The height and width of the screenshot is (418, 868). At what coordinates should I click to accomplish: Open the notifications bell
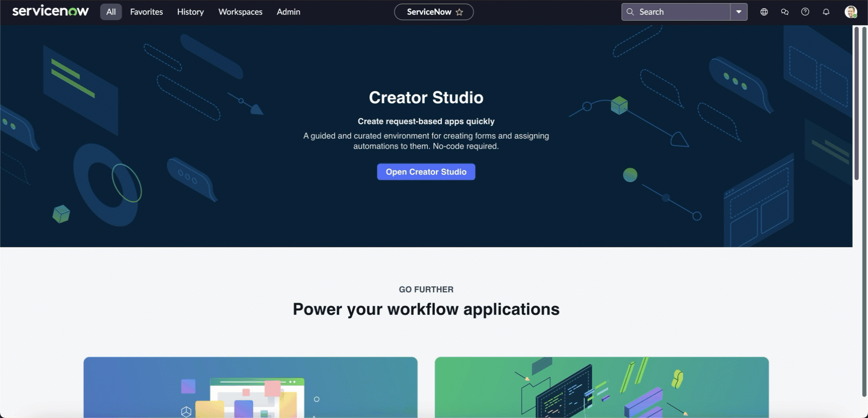(826, 12)
